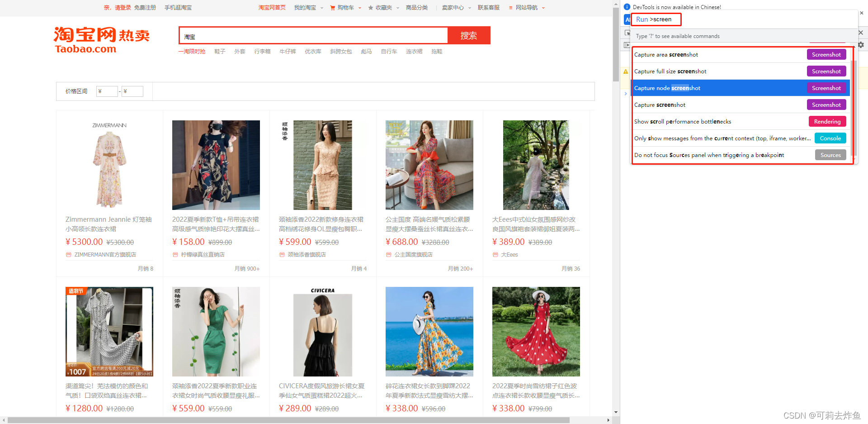Click the star icon beside 收藏夹
The width and height of the screenshot is (868, 424).
[371, 8]
